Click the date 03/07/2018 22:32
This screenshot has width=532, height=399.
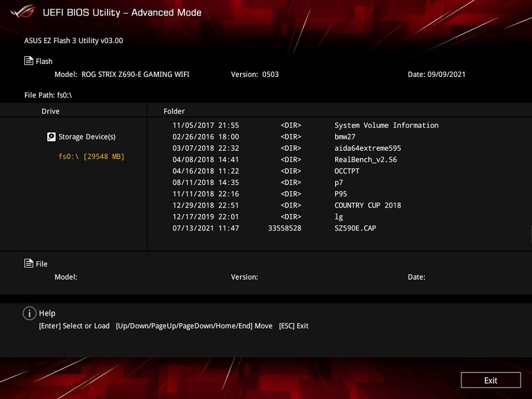click(206, 148)
